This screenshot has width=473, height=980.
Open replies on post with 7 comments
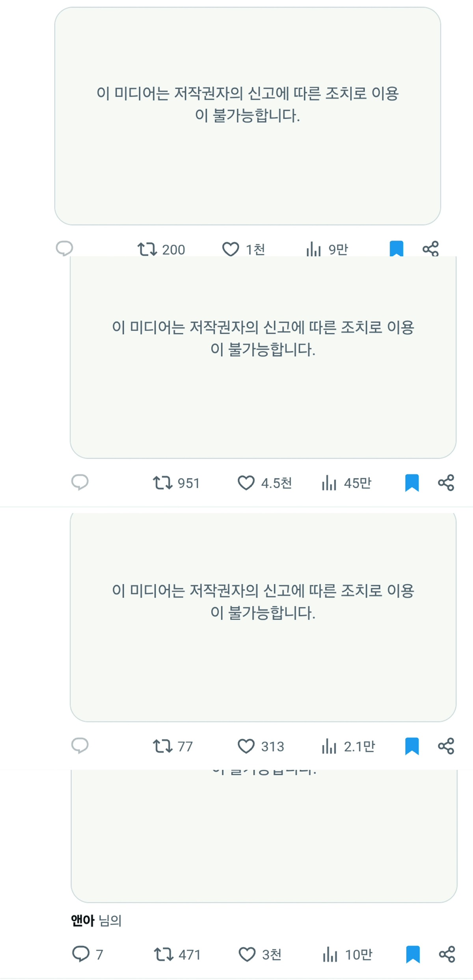[x=81, y=954]
